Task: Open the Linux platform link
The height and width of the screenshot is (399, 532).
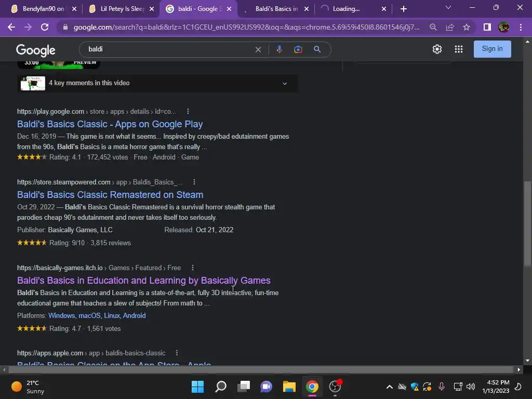Action: (112, 315)
